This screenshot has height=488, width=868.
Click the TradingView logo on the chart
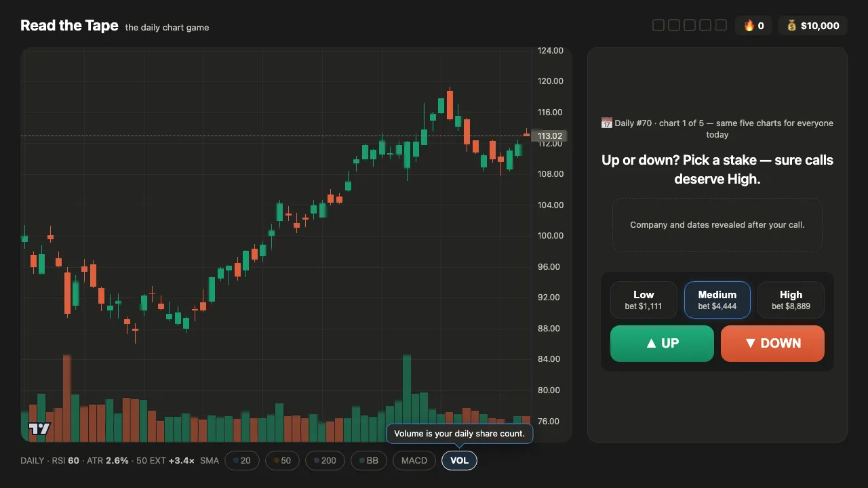pyautogui.click(x=39, y=428)
